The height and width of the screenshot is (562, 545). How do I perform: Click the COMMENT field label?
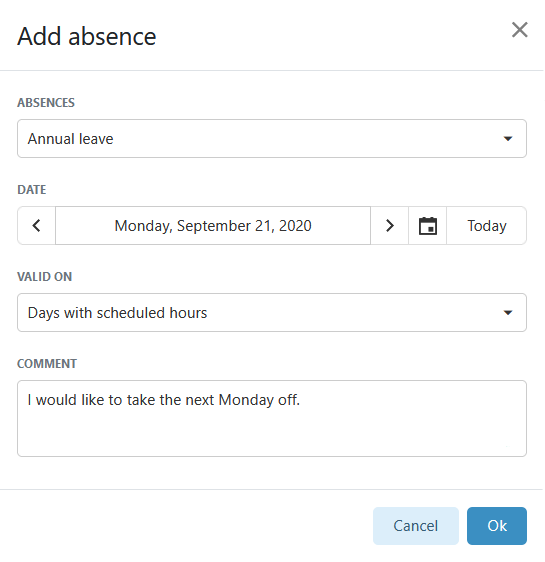coord(47,364)
